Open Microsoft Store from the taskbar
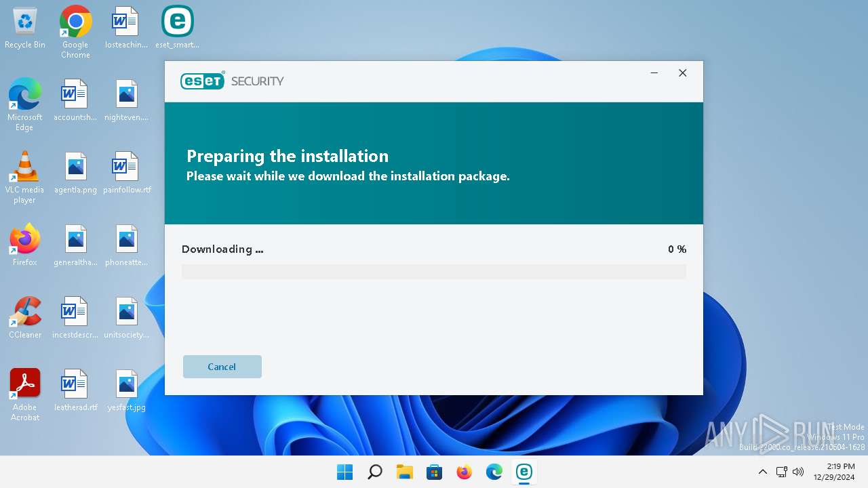This screenshot has width=868, height=488. coord(435,472)
